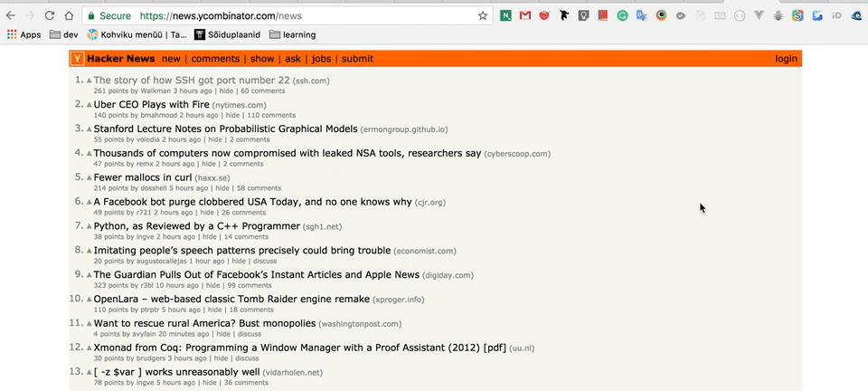Open the Gmail extension icon
This screenshot has height=391, width=868.
525,16
